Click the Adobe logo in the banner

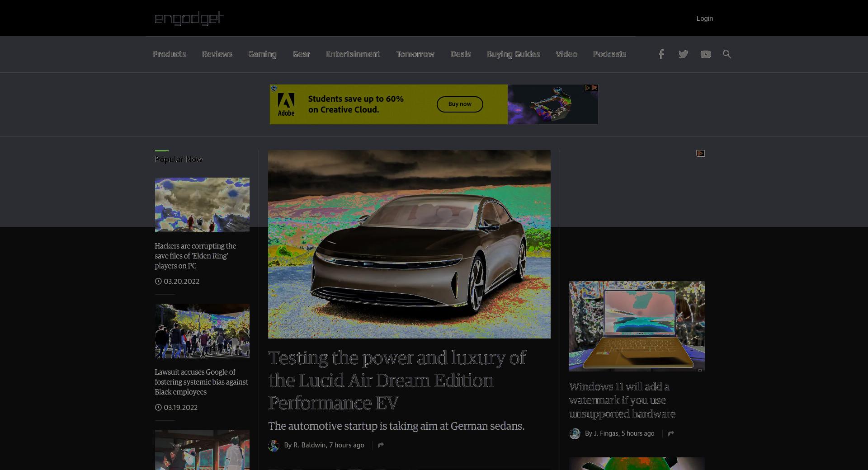(286, 104)
